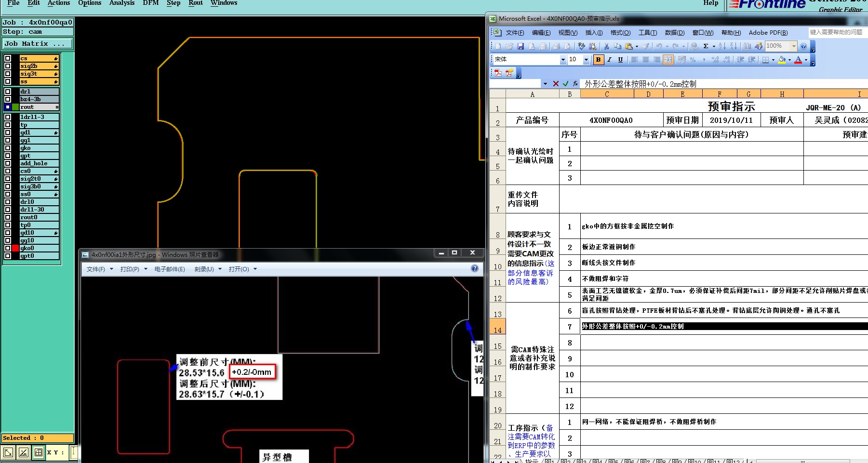
Task: Click the Job Matrix button
Action: (38, 44)
